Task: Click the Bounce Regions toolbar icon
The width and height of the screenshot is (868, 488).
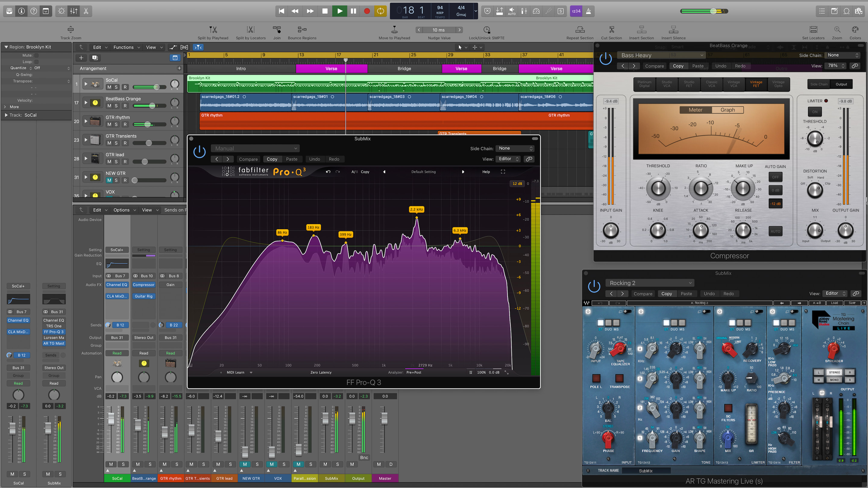Action: click(x=302, y=33)
